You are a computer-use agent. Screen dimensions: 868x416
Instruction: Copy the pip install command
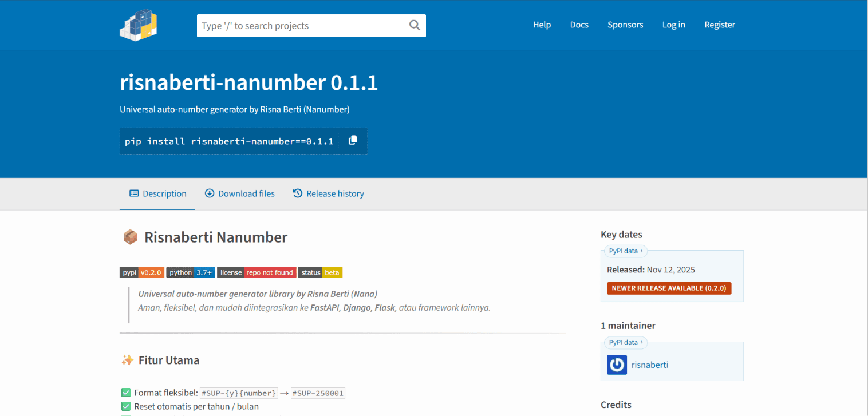click(353, 141)
